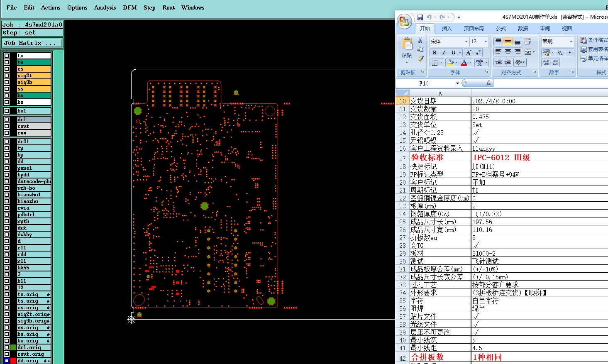Click the increase decimal icon
Screen dimensions: 608x364
[x=546, y=63]
